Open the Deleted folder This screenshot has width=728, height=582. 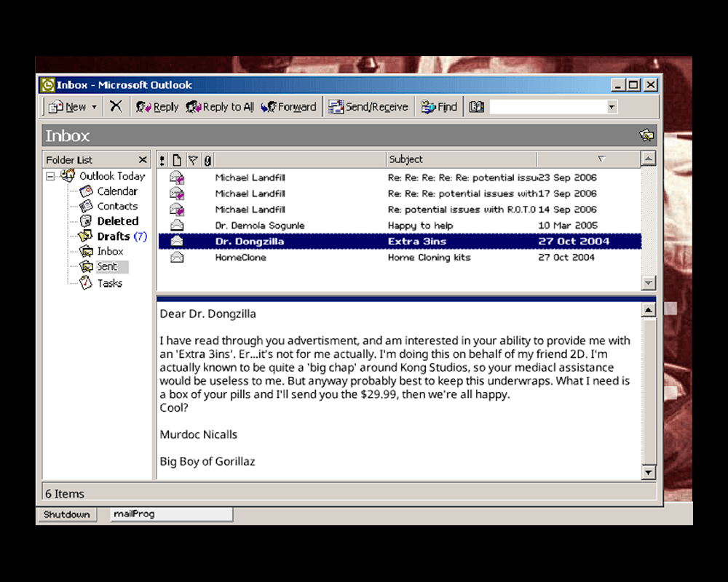pos(118,221)
